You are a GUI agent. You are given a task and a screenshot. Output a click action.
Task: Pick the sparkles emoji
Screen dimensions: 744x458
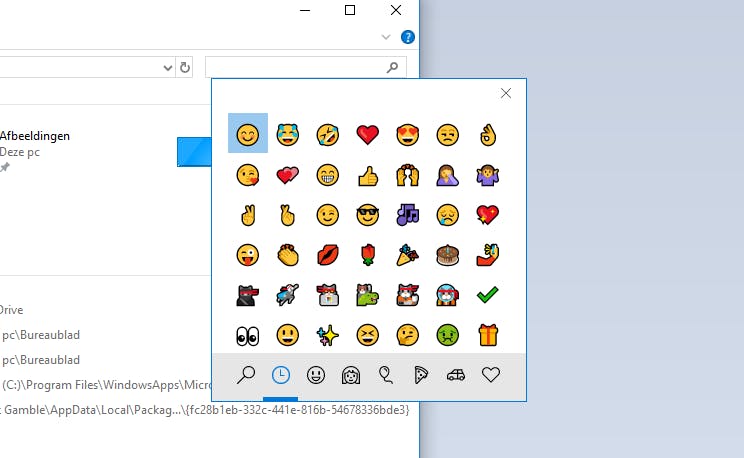327,336
